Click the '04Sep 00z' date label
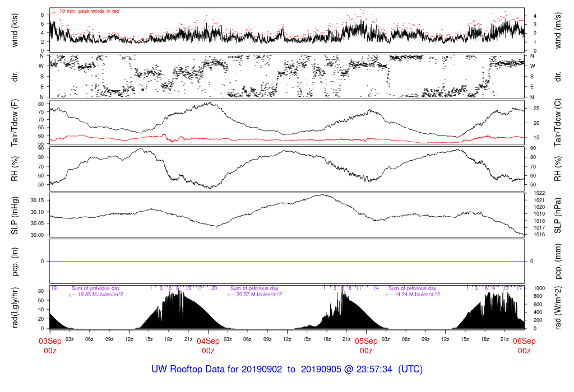 click(x=209, y=346)
